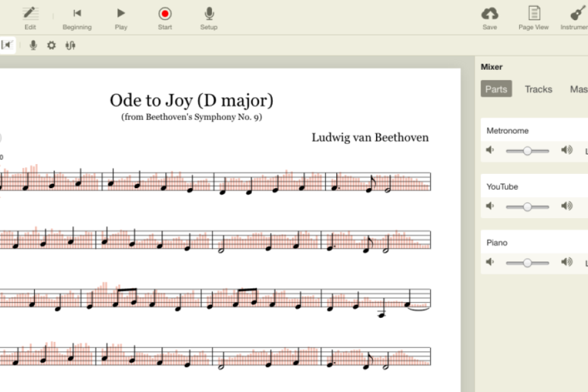Toggle the mixer speaker panel button
The image size is (588, 392).
[x=7, y=45]
